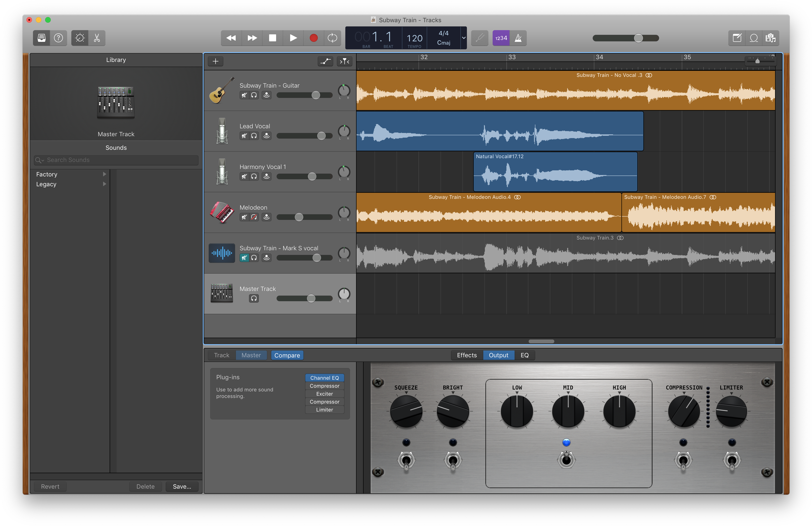The width and height of the screenshot is (812, 526).
Task: Enable the metronome icon
Action: click(x=518, y=38)
